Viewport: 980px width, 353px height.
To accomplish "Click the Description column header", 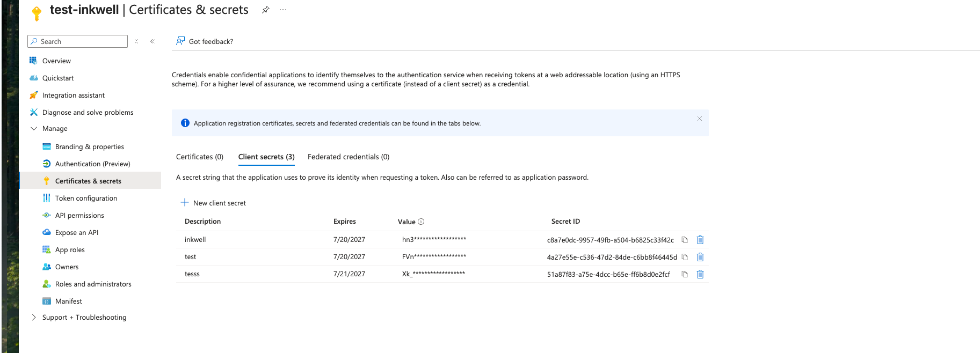I will pyautogui.click(x=202, y=221).
